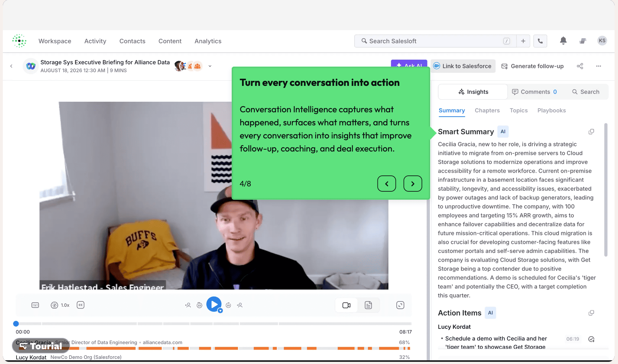Viewport: 618px width, 364px height.
Task: Open keyboard shortcuts icon in the player
Action: tap(35, 305)
